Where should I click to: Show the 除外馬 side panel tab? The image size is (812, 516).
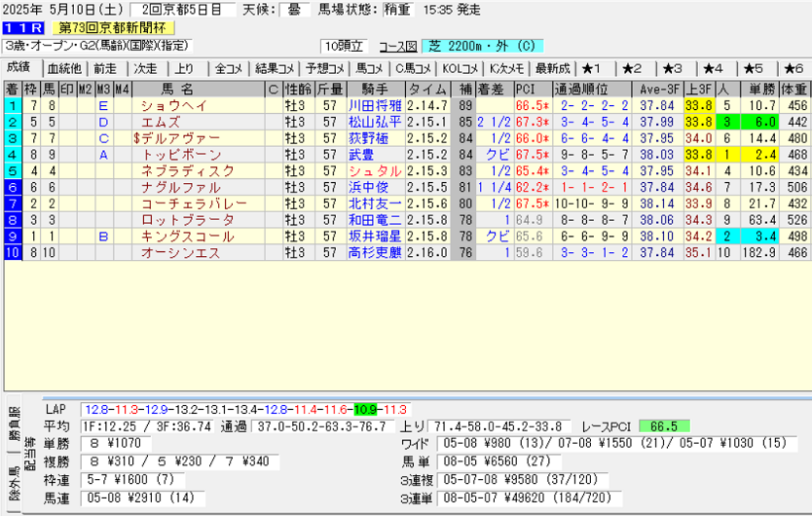pos(14,494)
